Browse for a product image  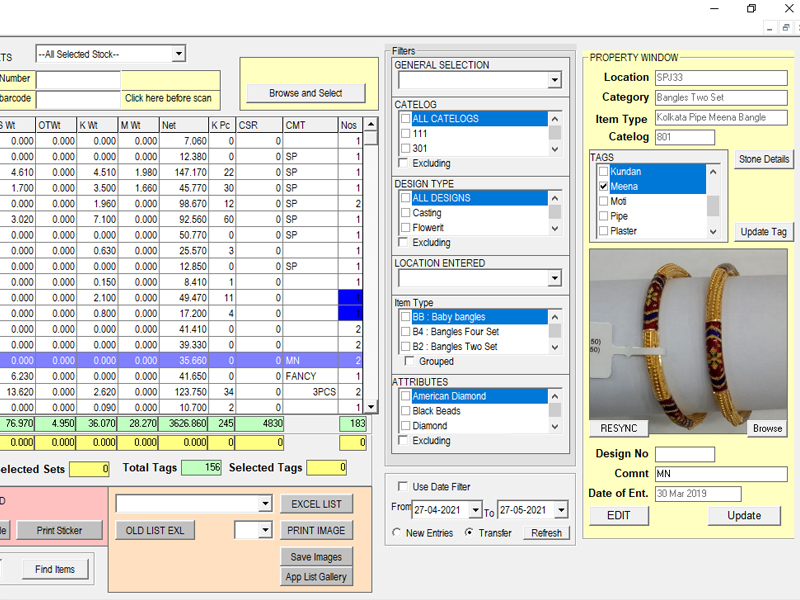pyautogui.click(x=767, y=428)
